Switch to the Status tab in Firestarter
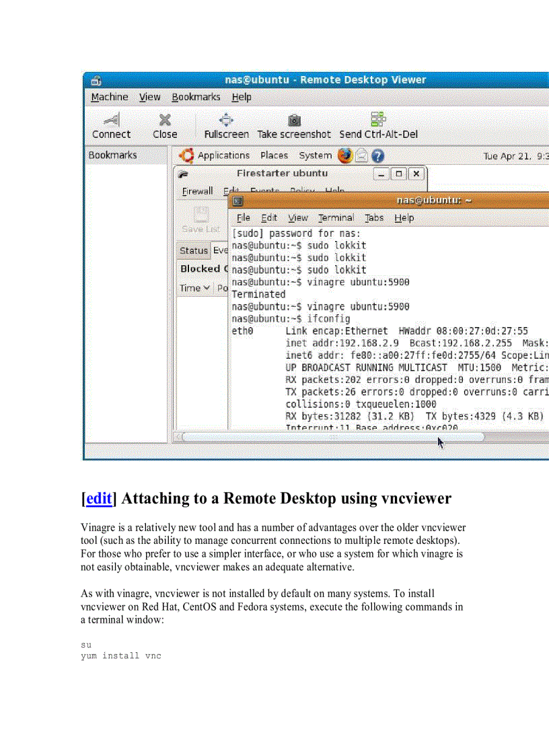Image resolution: width=549 pixels, height=756 pixels. pos(193,250)
